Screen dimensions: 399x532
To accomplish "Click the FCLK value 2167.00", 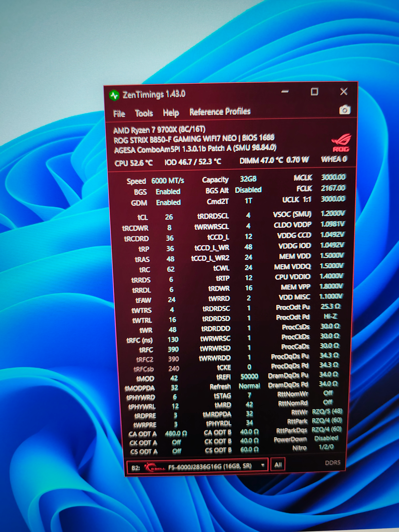I will [333, 188].
